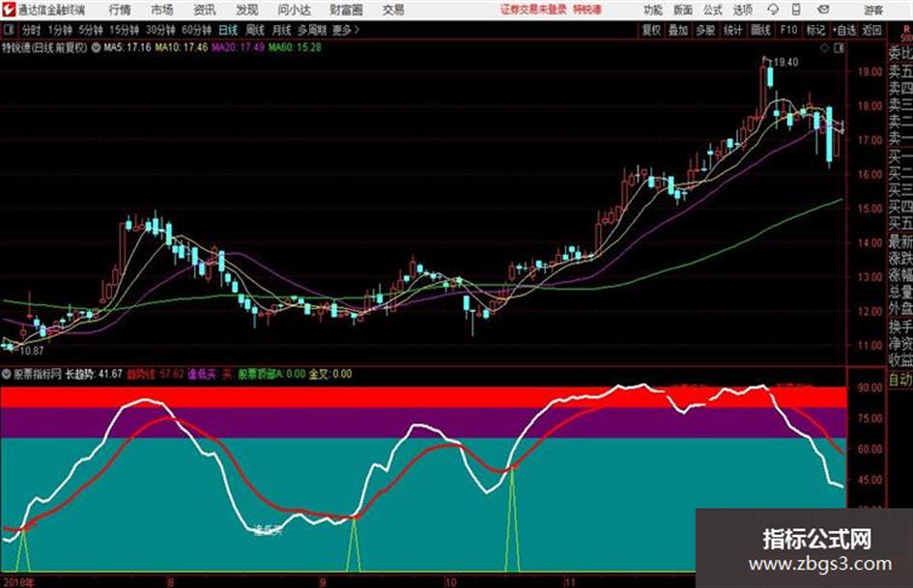Click the 复权 toolbar button
Viewport: 913px width, 588px height.
coord(651,30)
